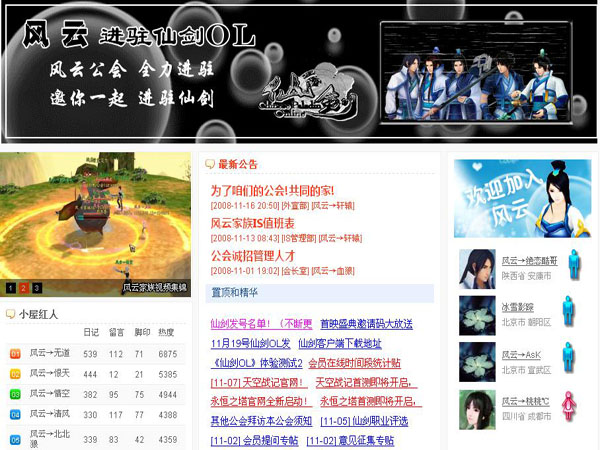Open link 《仙剑OL》体验测试2
The height and width of the screenshot is (450, 600).
[x=256, y=363]
